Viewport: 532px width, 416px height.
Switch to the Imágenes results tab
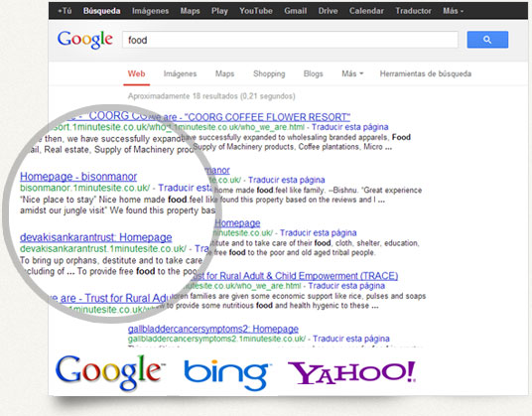point(180,73)
